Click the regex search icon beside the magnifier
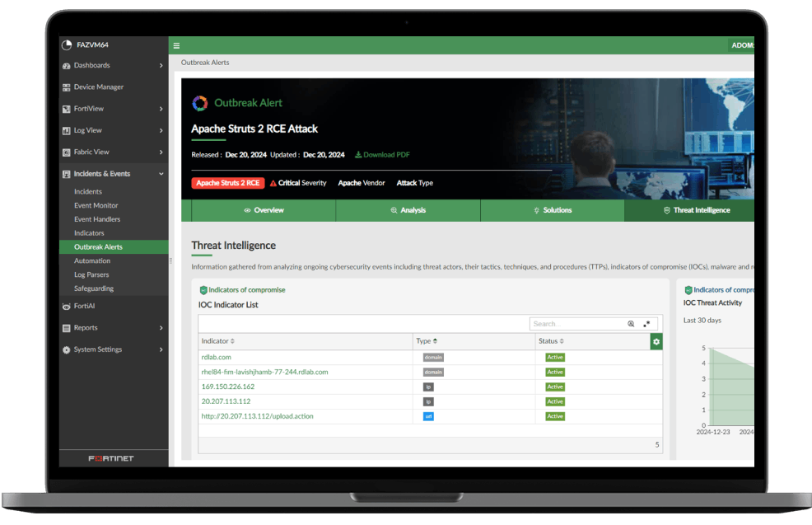 pyautogui.click(x=646, y=324)
